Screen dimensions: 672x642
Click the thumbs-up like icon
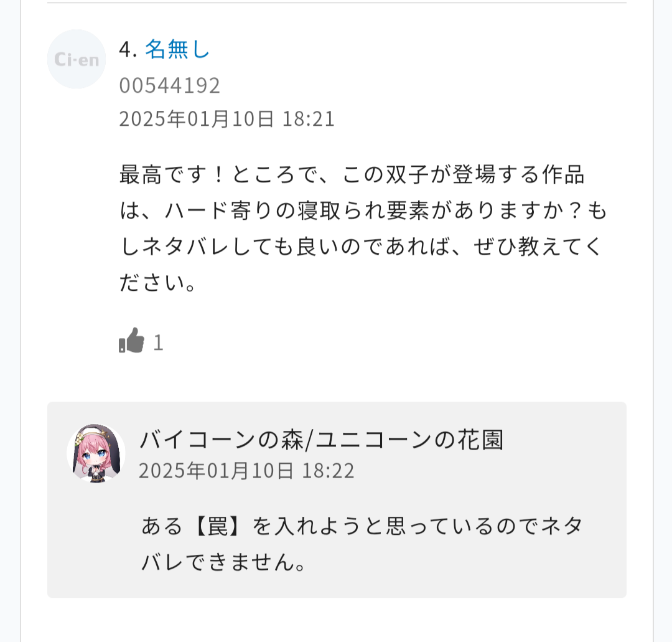[x=131, y=341]
